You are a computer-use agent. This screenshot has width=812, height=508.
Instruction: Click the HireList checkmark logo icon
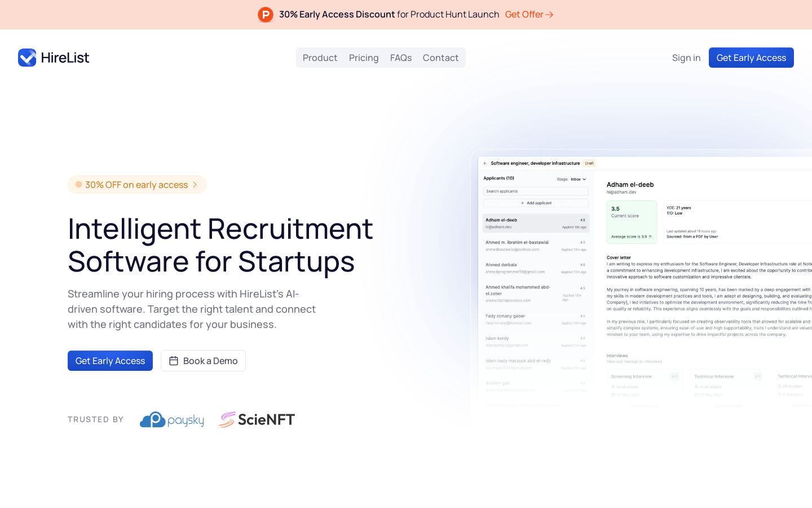[27, 58]
